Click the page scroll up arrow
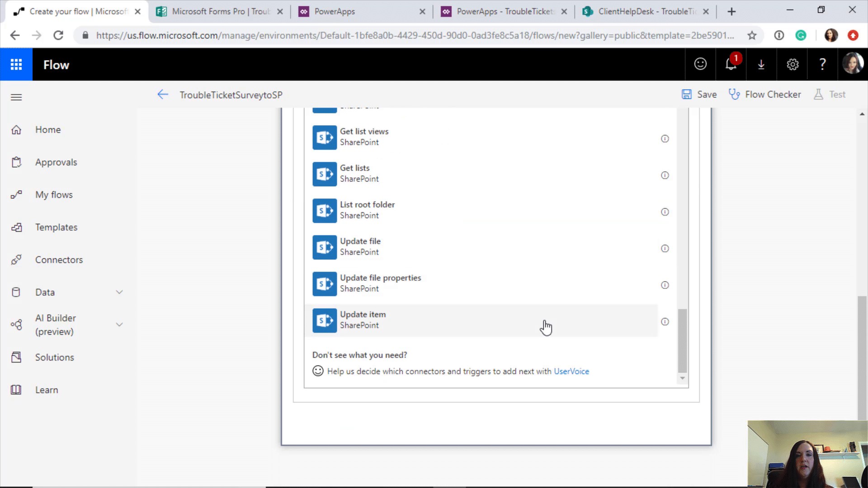The height and width of the screenshot is (488, 868). pyautogui.click(x=862, y=114)
